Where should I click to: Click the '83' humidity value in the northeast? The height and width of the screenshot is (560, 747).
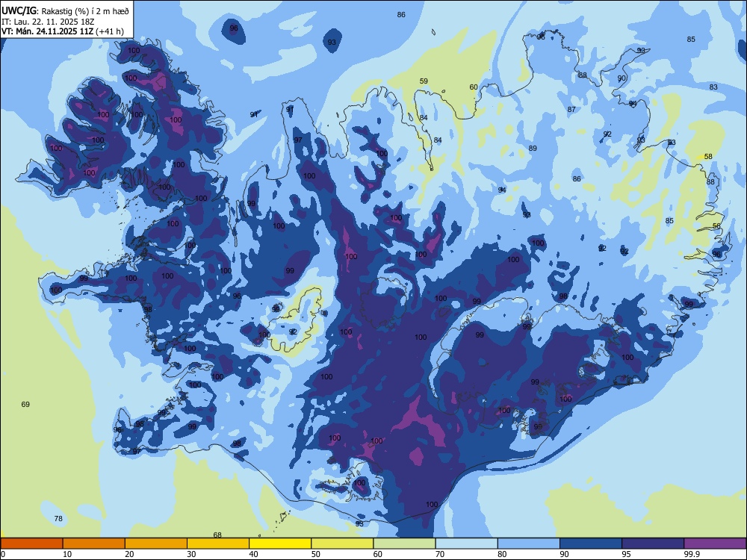pyautogui.click(x=713, y=87)
